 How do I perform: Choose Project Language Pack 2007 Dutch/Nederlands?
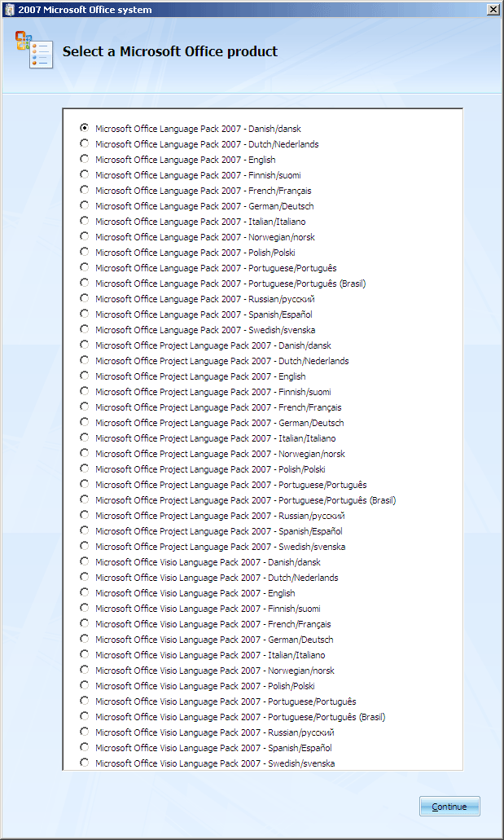pos(84,361)
